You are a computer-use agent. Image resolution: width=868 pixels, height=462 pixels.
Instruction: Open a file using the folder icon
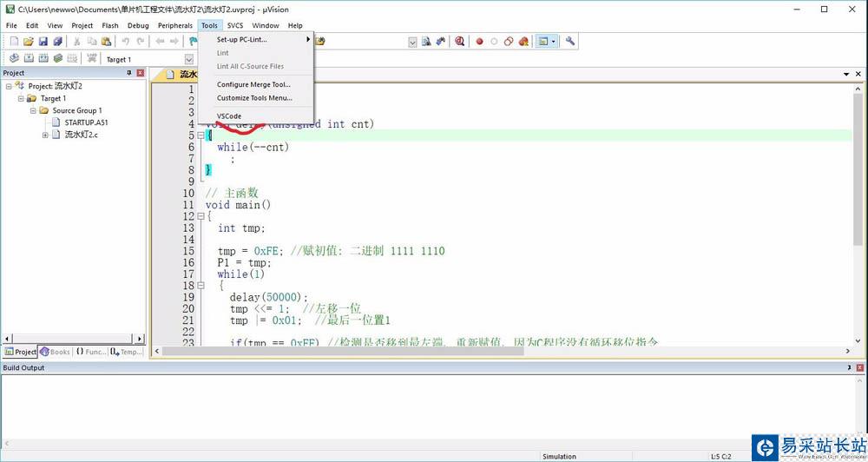[x=29, y=42]
